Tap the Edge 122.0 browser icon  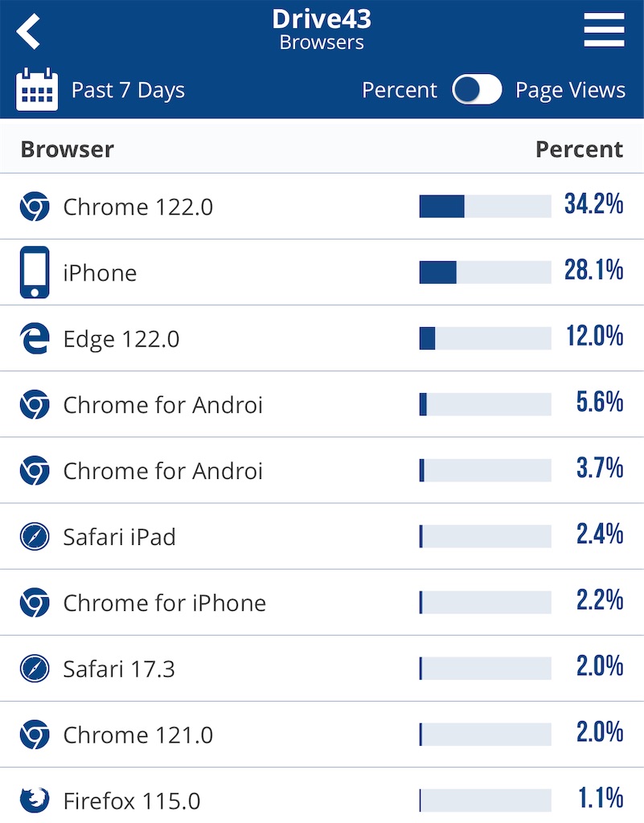35,338
